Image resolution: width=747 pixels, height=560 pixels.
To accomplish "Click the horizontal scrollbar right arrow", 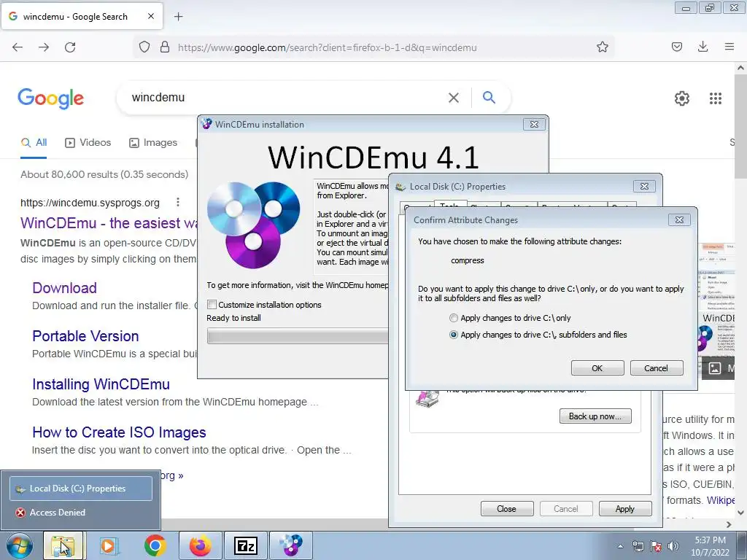I will click(x=729, y=524).
